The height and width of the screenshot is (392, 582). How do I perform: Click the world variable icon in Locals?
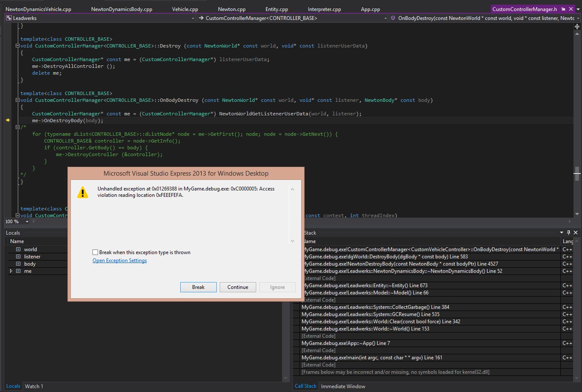click(18, 249)
